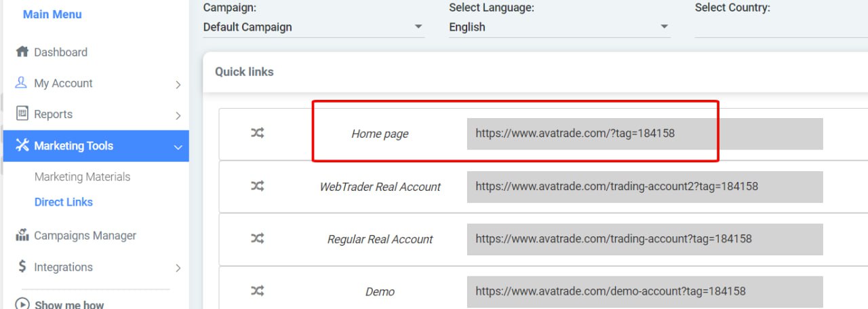The image size is (868, 309).
Task: Click the Campaigns Manager chart icon
Action: coord(22,236)
